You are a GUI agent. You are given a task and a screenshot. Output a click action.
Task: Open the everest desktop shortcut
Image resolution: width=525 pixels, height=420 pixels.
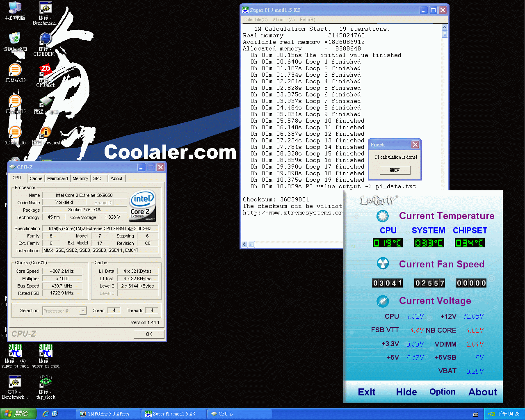point(46,135)
